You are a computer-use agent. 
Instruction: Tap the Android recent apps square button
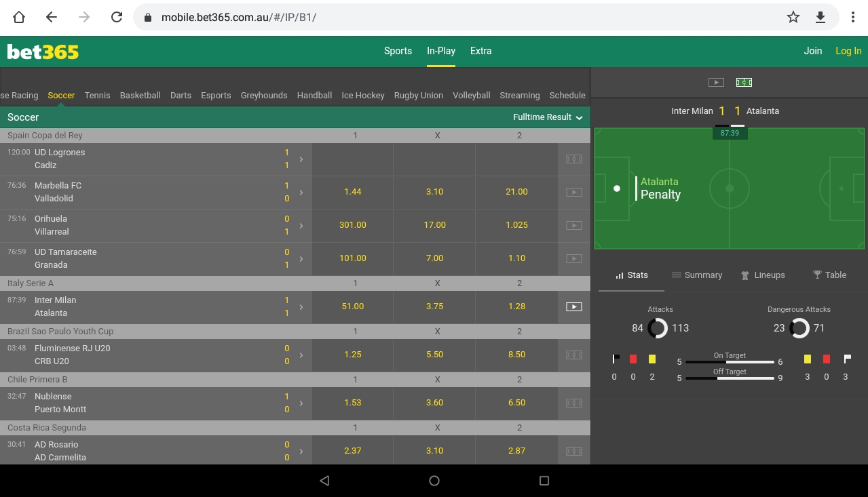tap(544, 481)
